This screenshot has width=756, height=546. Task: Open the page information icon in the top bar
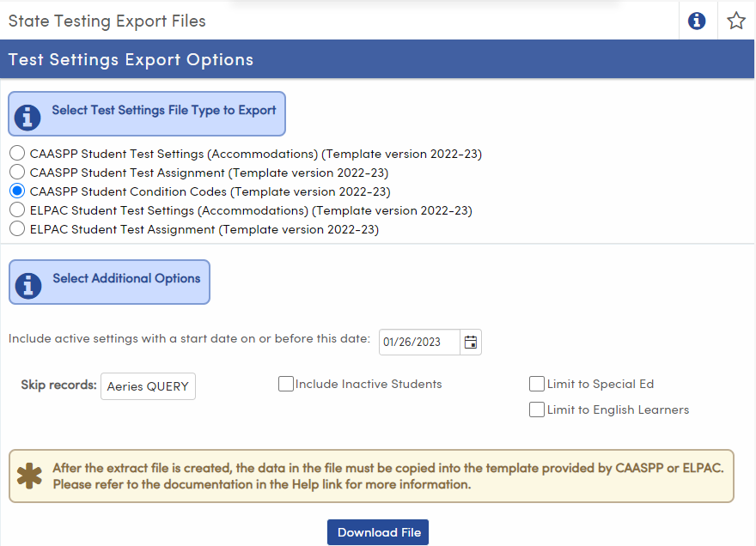click(697, 21)
